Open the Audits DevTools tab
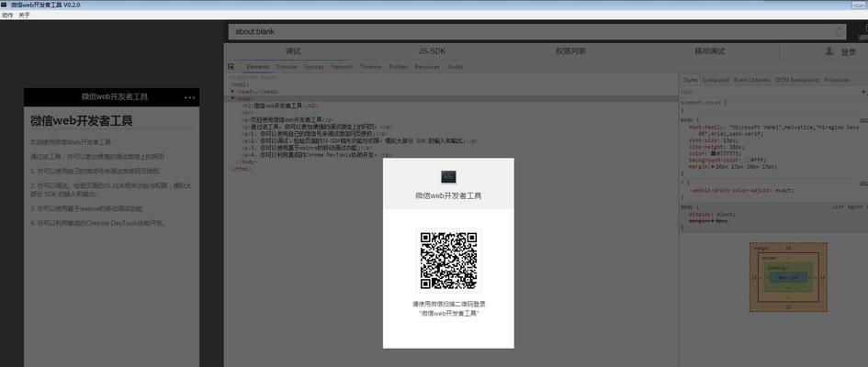Screen dimensions: 868x367 point(455,67)
